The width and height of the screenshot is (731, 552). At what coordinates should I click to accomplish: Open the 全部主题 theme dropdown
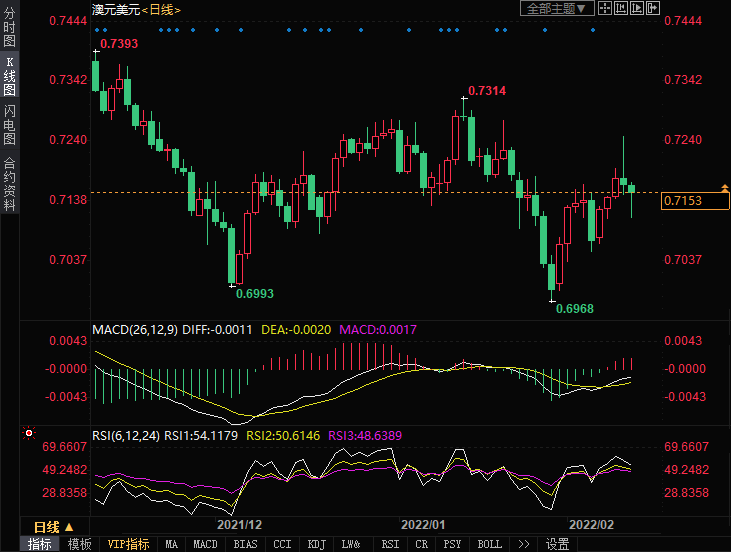point(557,8)
